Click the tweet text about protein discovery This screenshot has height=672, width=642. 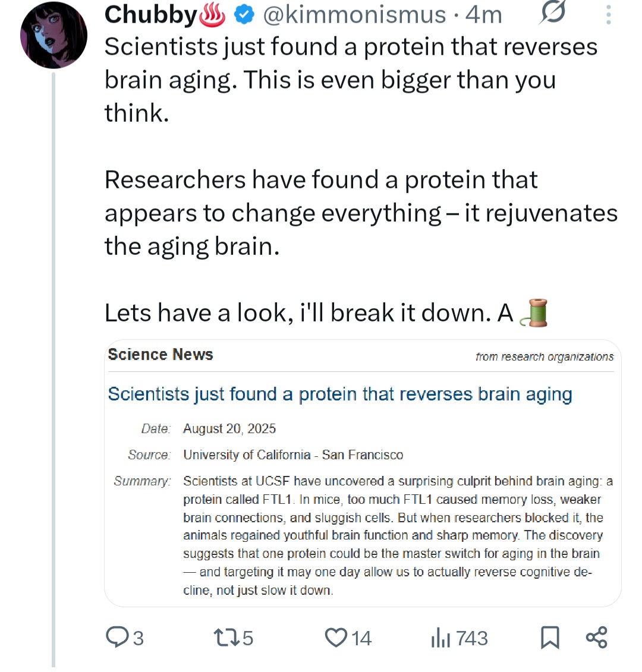click(x=361, y=179)
